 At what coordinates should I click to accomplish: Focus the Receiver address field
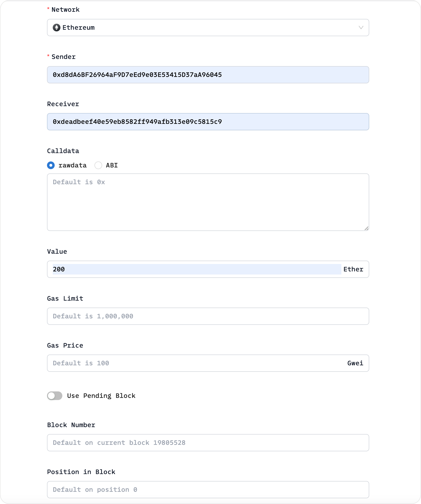click(x=208, y=122)
